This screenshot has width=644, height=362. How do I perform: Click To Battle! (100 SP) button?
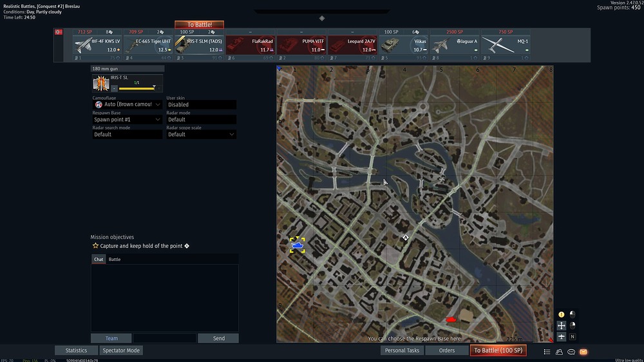[x=498, y=350]
